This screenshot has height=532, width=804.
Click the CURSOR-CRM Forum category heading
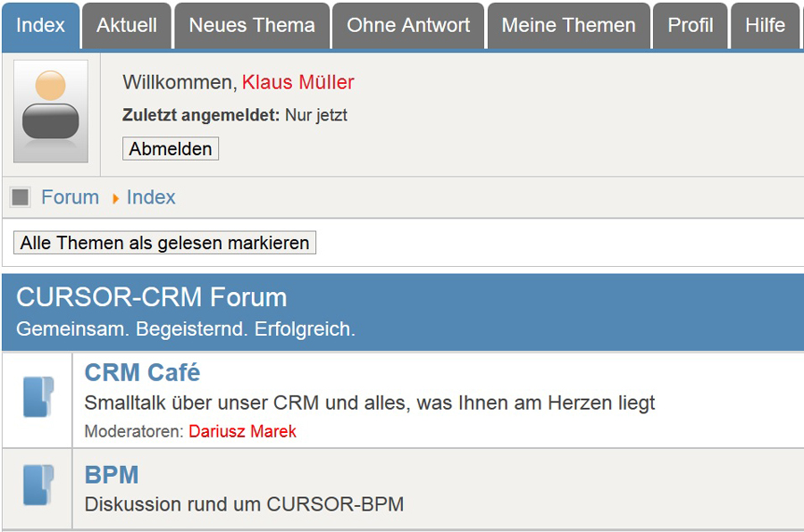point(152,297)
